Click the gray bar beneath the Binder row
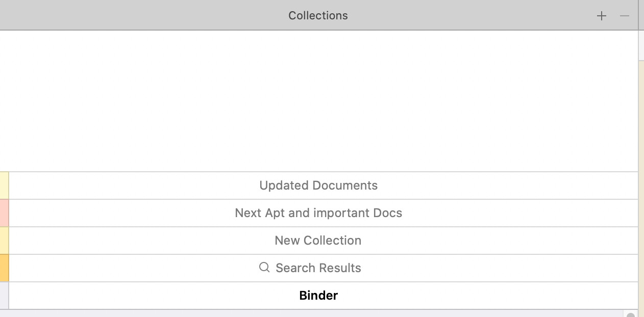The image size is (644, 317). tap(311, 313)
